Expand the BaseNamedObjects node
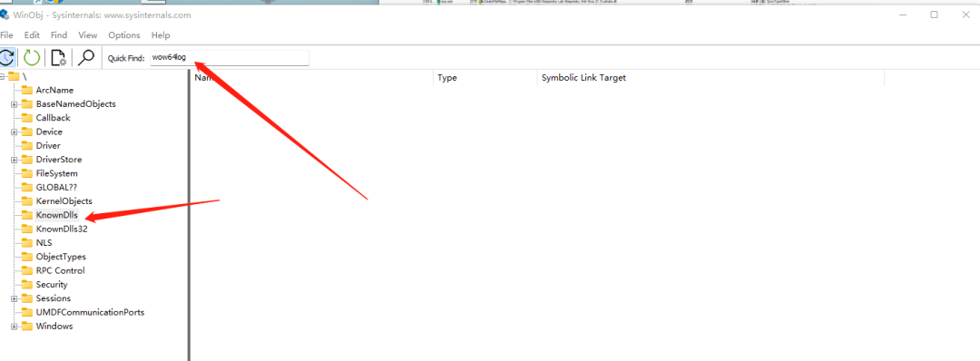980x361 pixels. point(14,104)
